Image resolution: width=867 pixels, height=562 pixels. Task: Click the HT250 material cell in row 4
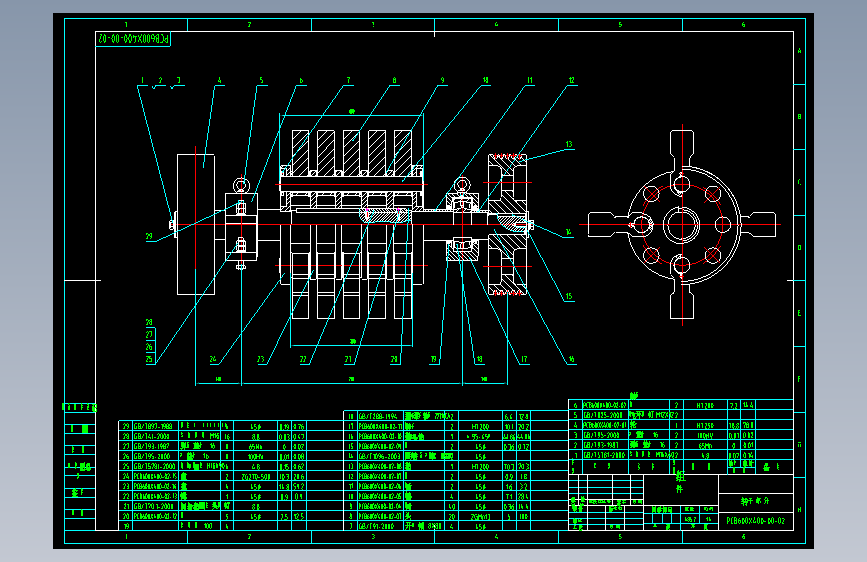(705, 426)
